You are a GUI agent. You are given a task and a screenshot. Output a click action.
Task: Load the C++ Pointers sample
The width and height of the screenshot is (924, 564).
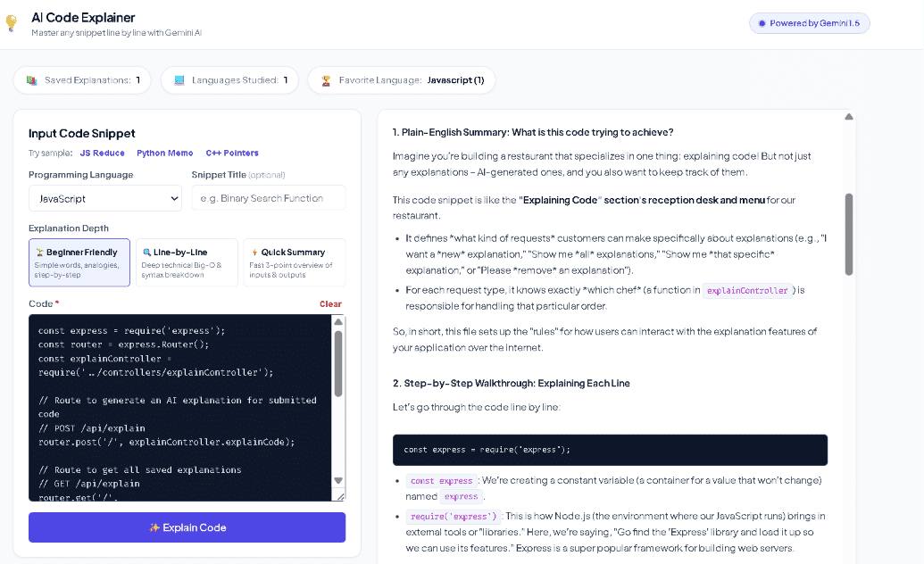tap(232, 153)
